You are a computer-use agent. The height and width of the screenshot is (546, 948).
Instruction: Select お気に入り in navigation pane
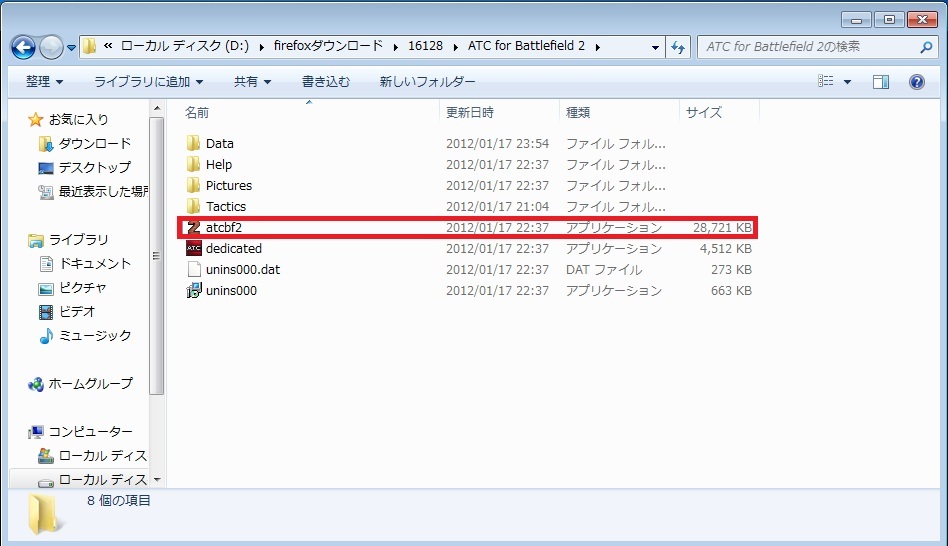(78, 120)
